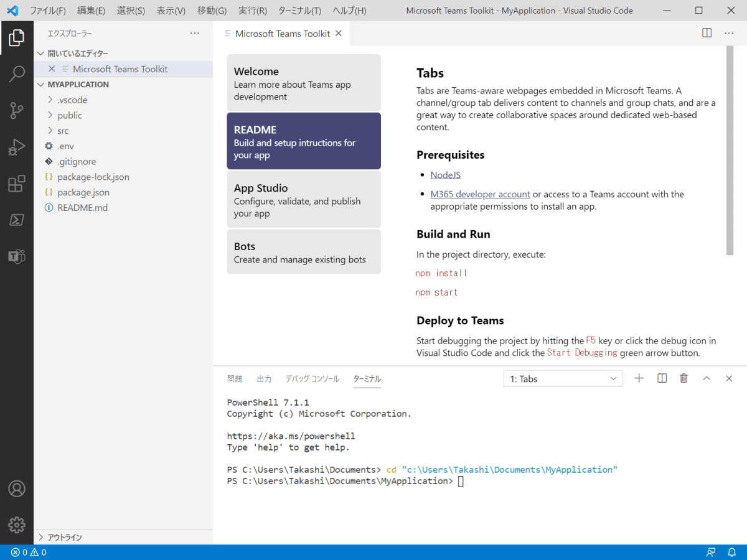Click errors and warnings count in status bar
Screen dimensions: 747x560
[x=29, y=553]
